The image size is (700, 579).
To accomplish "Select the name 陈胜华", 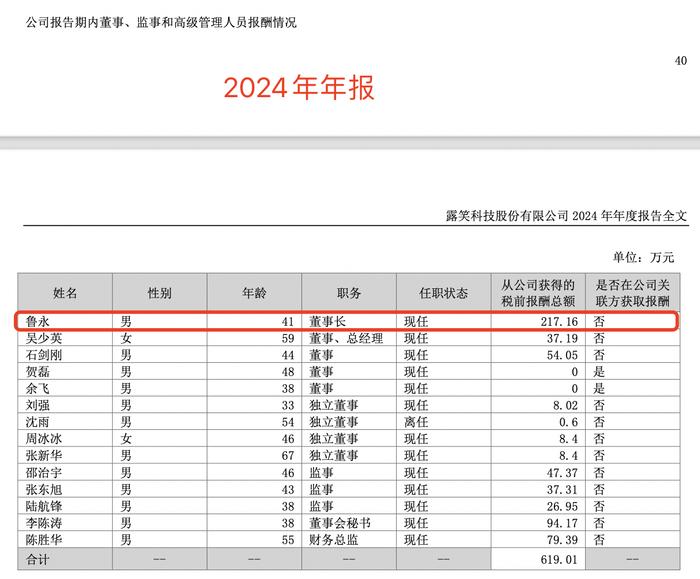I will tap(44, 540).
